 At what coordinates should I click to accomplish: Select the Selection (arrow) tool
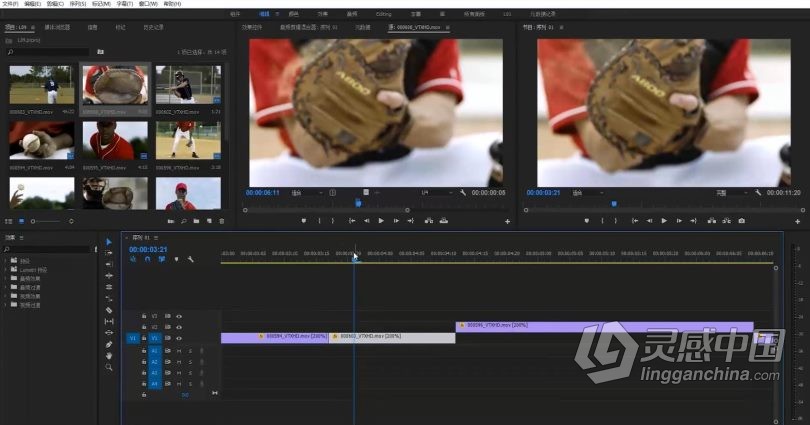[108, 242]
